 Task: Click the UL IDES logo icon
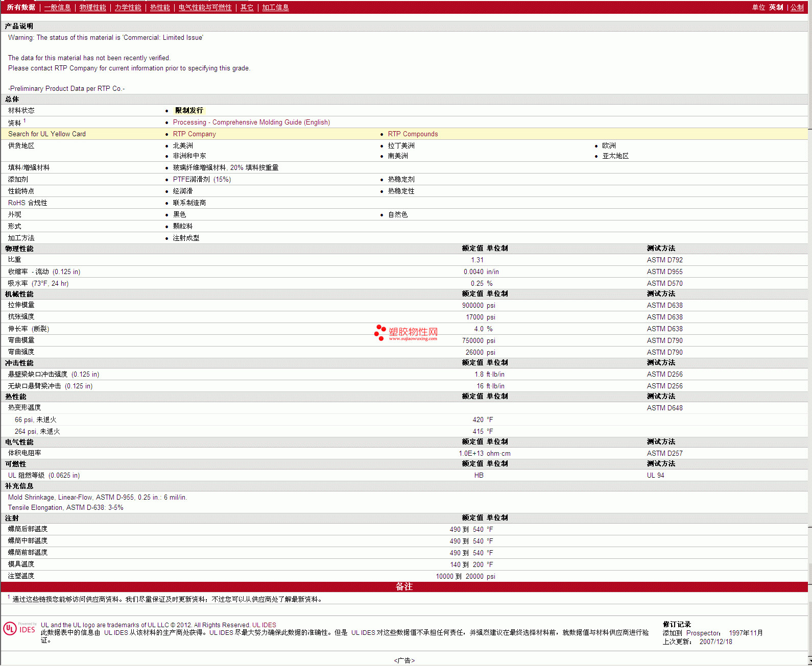tap(20, 628)
